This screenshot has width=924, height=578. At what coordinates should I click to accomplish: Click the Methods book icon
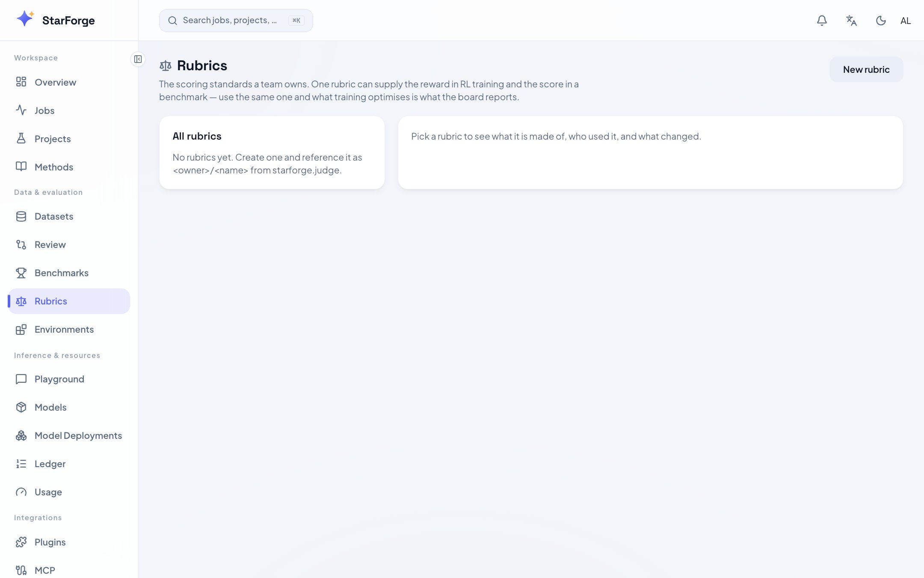click(x=21, y=167)
